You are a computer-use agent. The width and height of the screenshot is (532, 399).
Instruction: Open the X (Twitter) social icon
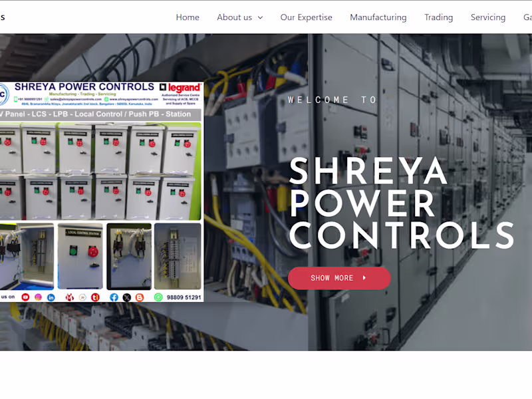tap(126, 297)
